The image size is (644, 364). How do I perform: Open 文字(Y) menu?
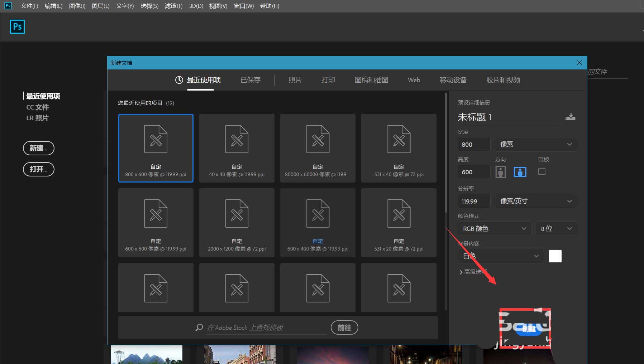[x=125, y=6]
